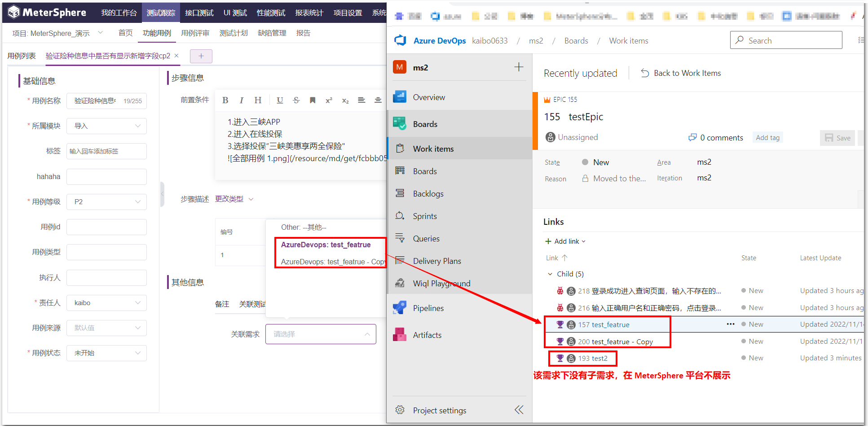Open the 用例等级 P2 dropdown
Screen dimensions: 868x429
pos(106,201)
